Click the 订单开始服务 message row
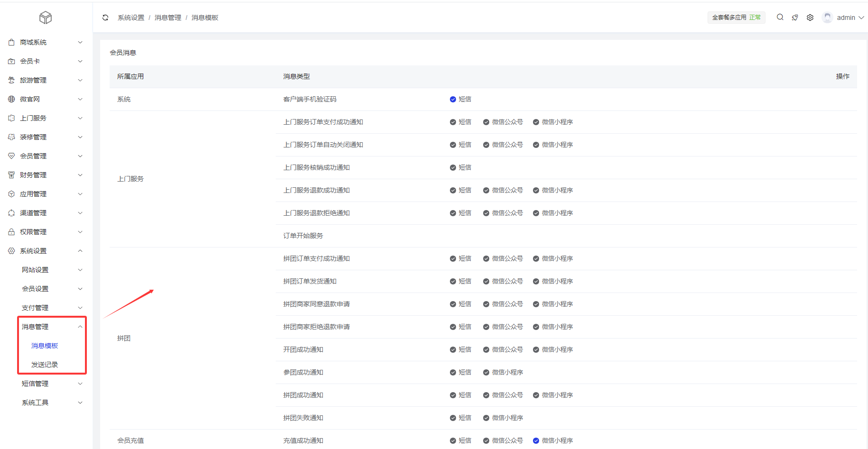 pos(303,236)
